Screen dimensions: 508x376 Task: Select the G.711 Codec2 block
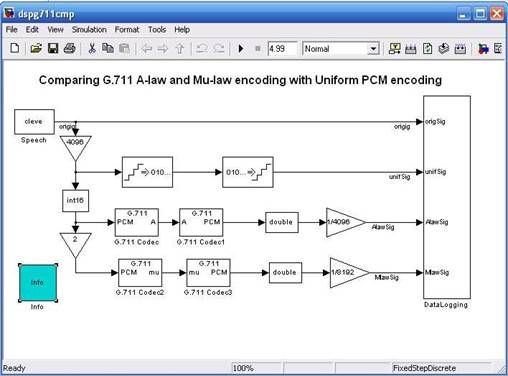[x=140, y=272]
